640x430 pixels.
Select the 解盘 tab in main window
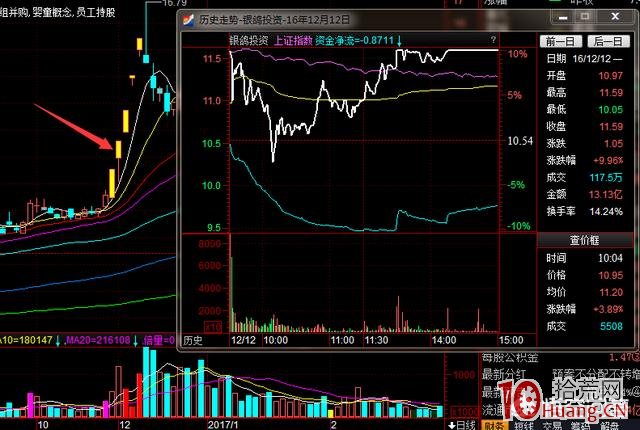click(609, 426)
